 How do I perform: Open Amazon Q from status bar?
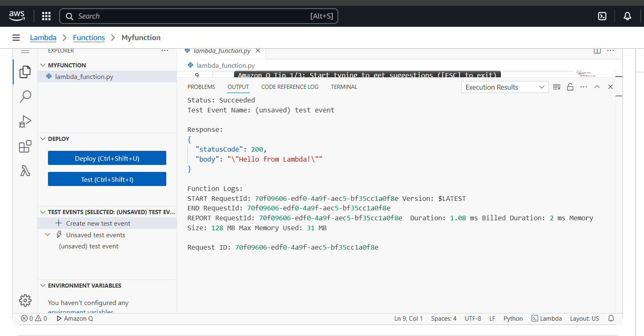(x=75, y=318)
